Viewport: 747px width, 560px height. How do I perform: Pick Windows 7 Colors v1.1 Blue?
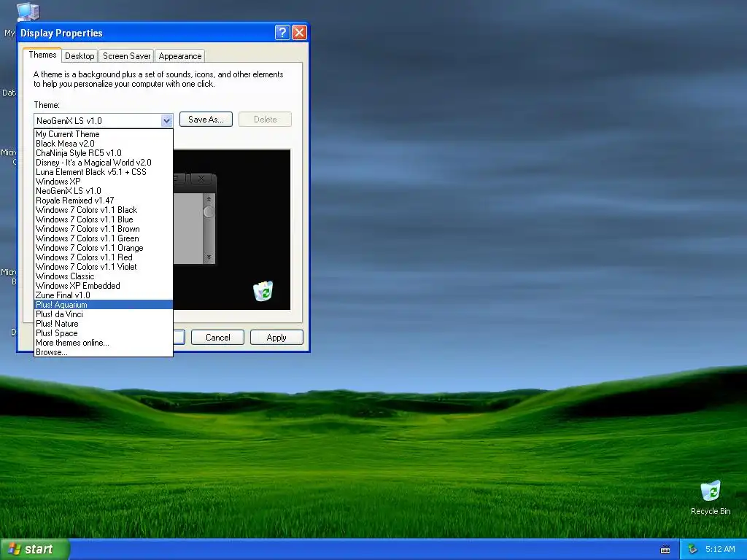point(104,219)
